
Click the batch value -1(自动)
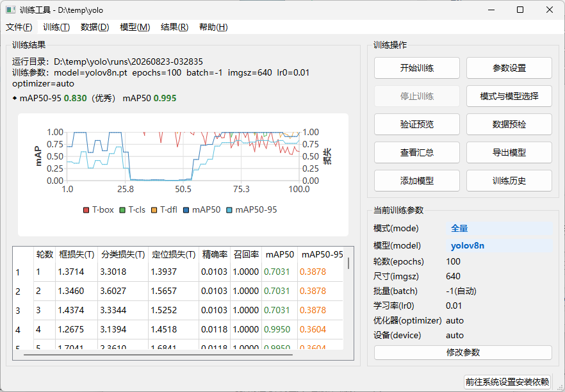(x=461, y=291)
